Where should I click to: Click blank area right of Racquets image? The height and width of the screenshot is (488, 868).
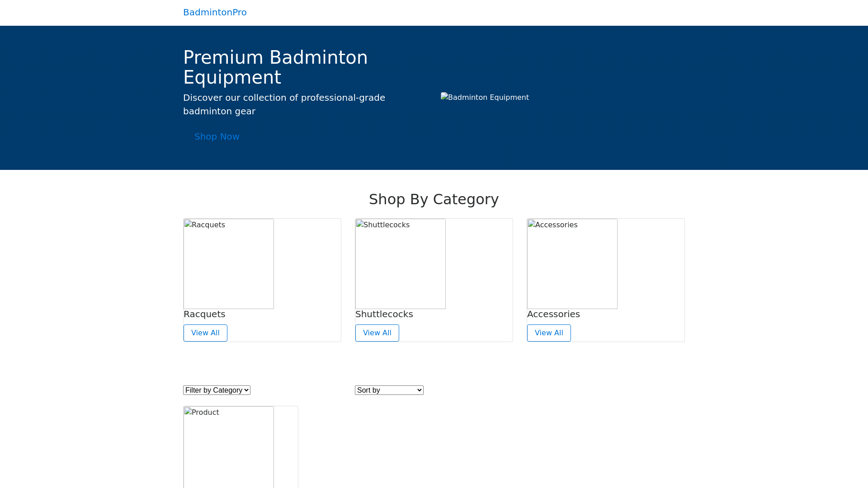[307, 264]
